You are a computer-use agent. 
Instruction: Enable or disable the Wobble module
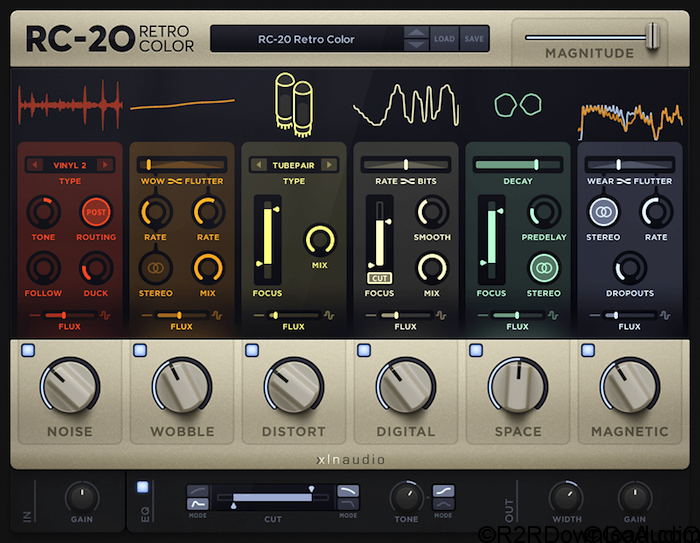tap(140, 351)
